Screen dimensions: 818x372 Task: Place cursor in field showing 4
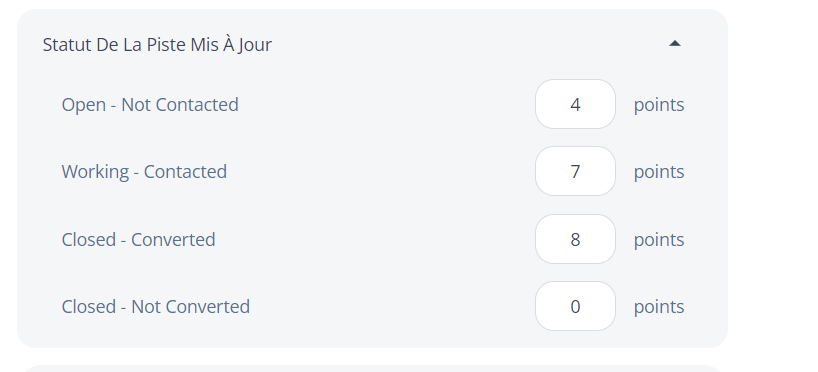click(575, 104)
